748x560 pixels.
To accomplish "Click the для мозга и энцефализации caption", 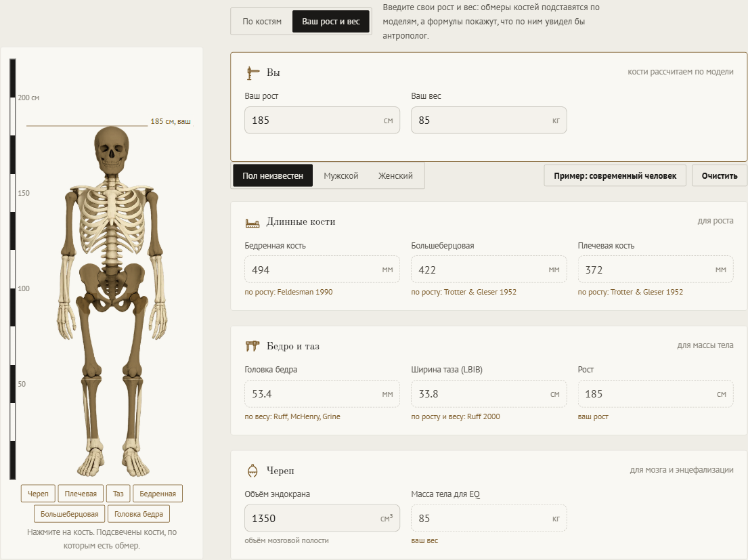I will [x=682, y=470].
